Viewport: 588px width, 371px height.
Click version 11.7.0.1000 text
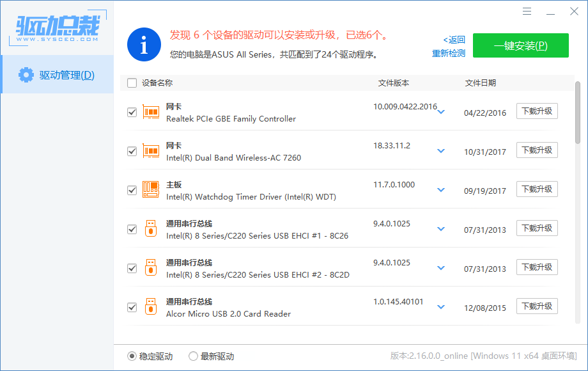coord(394,185)
